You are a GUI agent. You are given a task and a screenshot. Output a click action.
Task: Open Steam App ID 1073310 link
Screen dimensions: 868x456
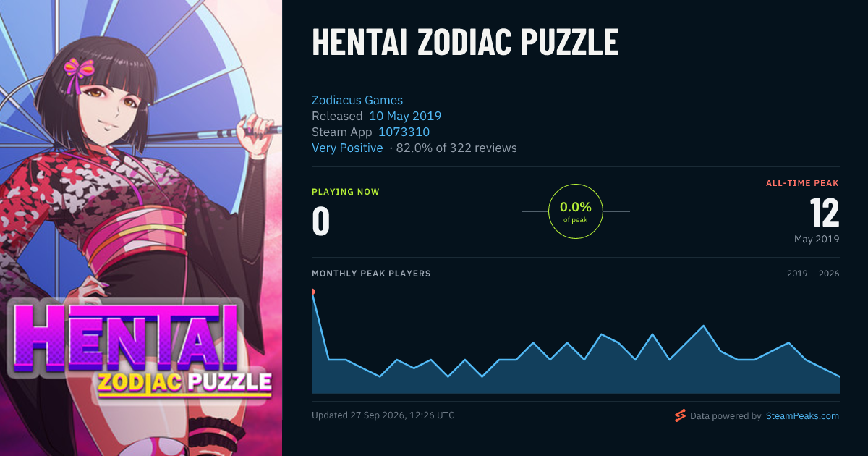click(x=404, y=132)
